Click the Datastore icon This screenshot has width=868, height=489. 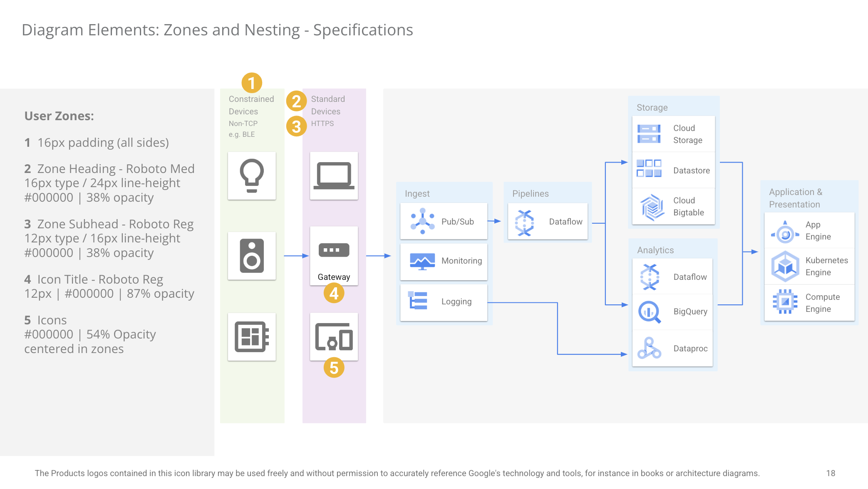[x=649, y=168]
